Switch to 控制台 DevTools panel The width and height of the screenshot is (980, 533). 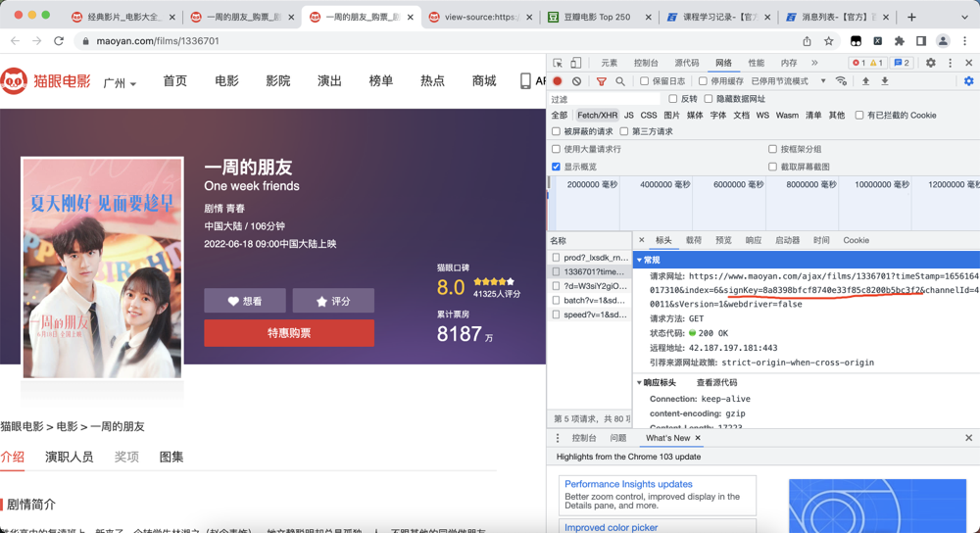[646, 63]
